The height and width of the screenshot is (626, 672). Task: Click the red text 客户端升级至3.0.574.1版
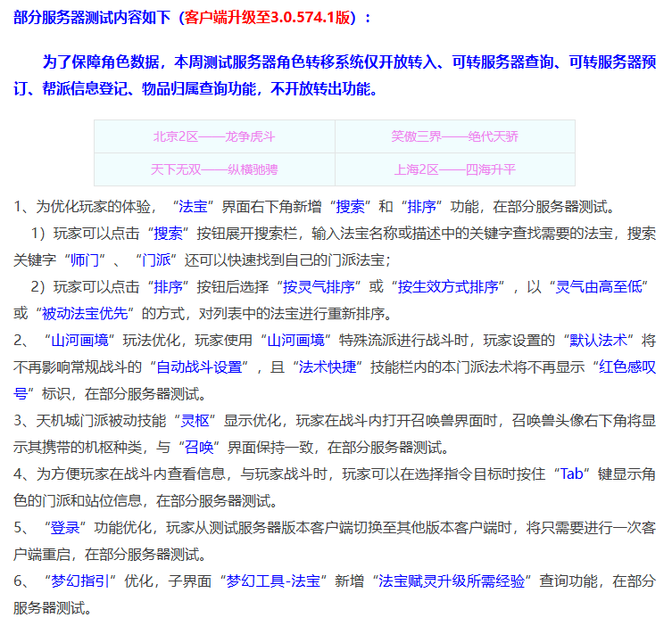pyautogui.click(x=268, y=18)
